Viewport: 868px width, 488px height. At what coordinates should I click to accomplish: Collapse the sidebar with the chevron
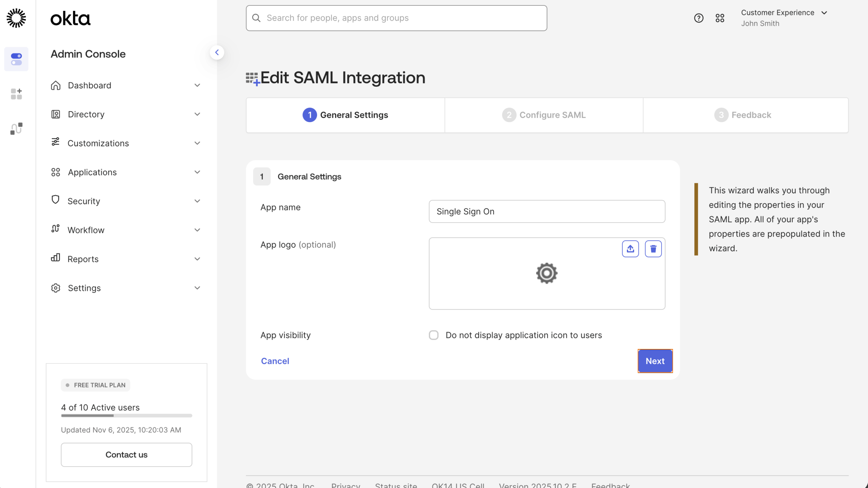point(217,52)
